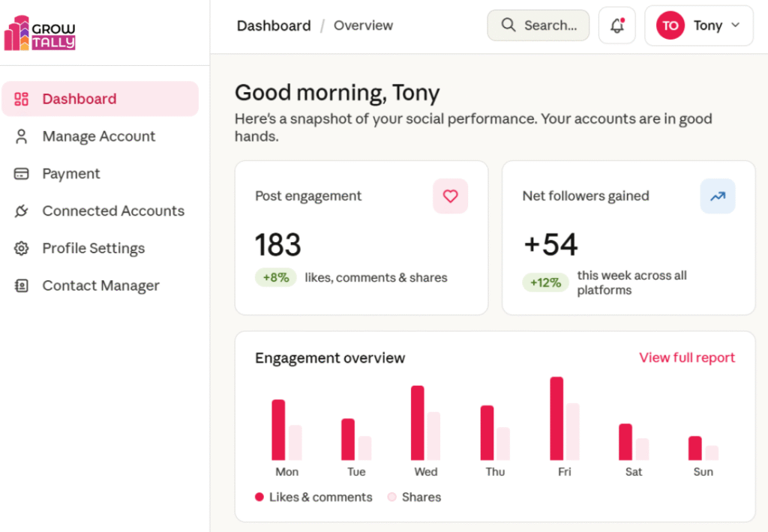The image size is (768, 532).
Task: Click the Tony username label
Action: point(708,25)
